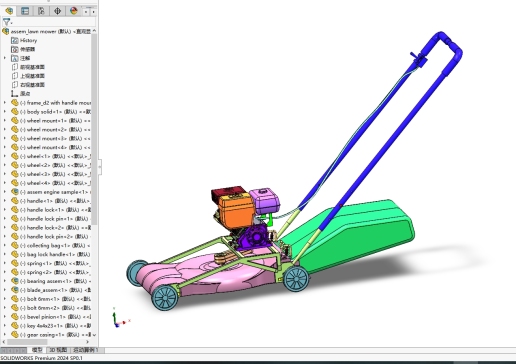The width and height of the screenshot is (516, 364).
Task: Click the tree scroll-up arrow near root item
Action: 94,31
